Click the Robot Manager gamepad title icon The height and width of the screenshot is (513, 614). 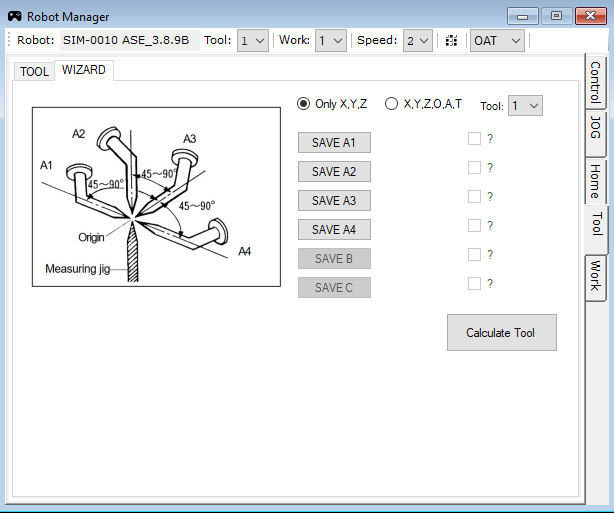[14, 16]
